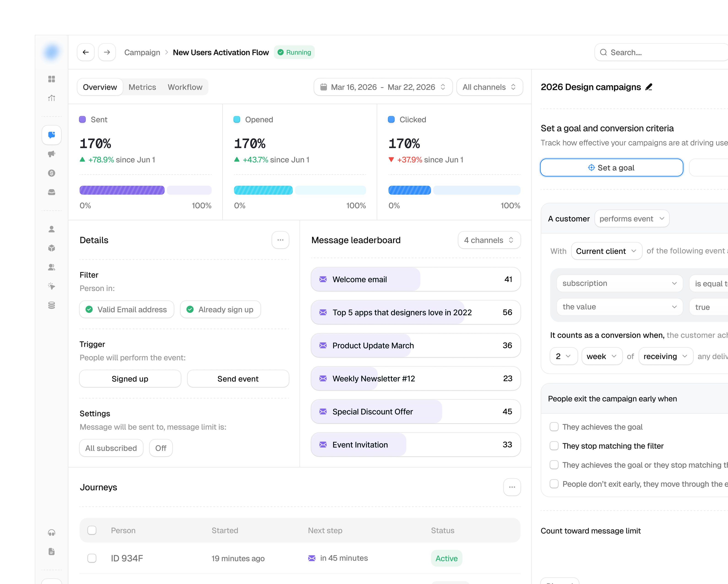Check They stop matching the filter
Viewport: 728px width, 584px height.
pos(554,446)
